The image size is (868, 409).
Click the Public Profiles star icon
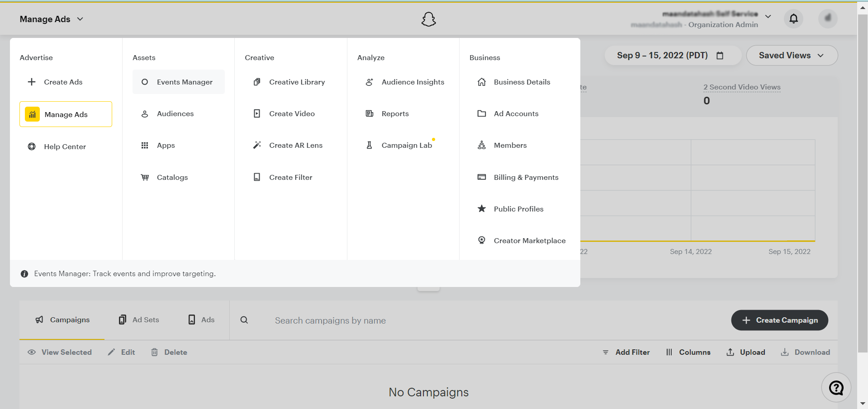(x=482, y=209)
